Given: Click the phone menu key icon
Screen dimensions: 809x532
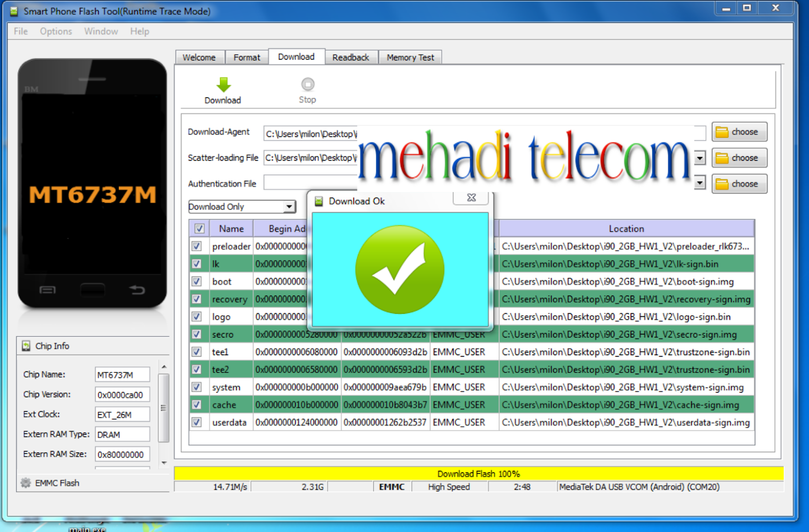Looking at the screenshot, I should (48, 290).
